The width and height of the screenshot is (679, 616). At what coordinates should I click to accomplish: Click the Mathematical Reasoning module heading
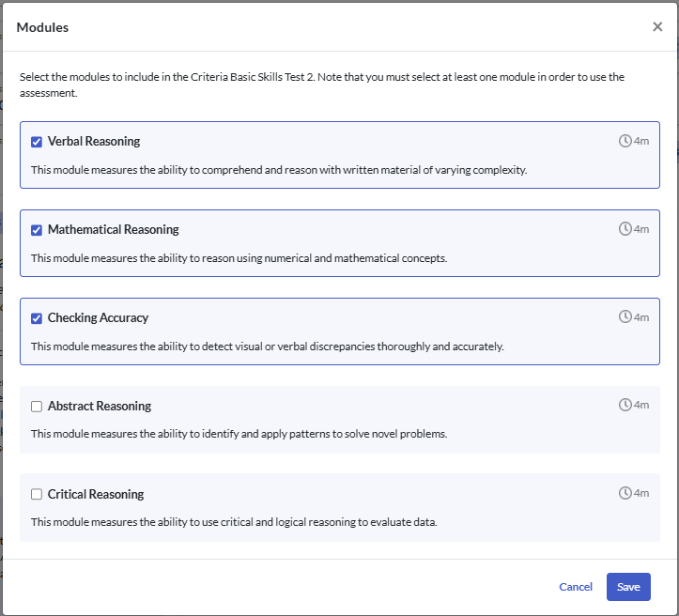tap(113, 230)
